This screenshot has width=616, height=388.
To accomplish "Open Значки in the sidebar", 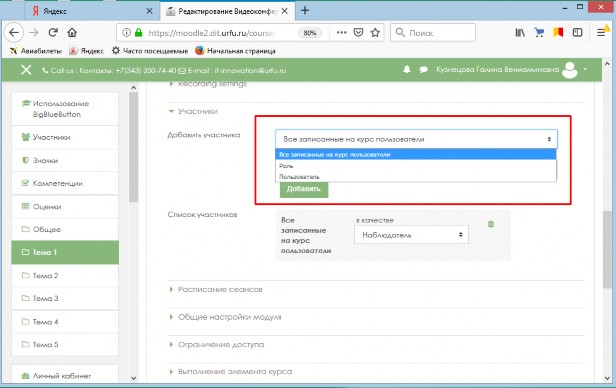I will [65, 160].
